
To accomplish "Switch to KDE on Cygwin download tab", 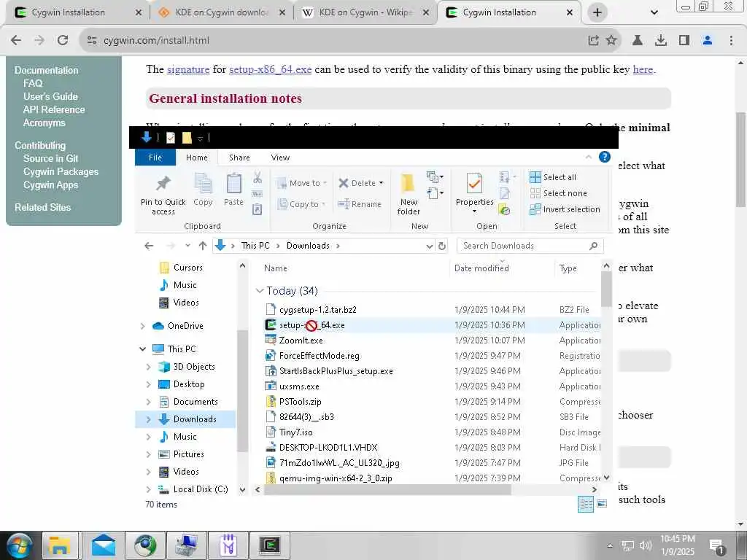I will tap(222, 12).
